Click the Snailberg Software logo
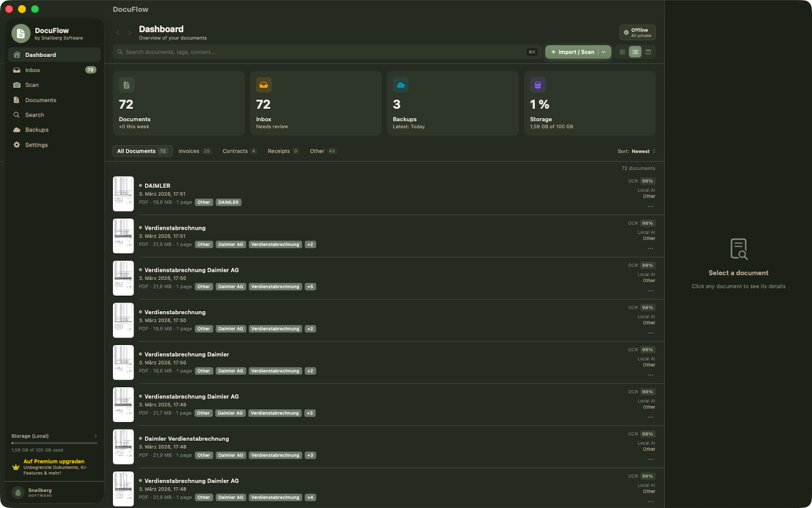This screenshot has width=812, height=508. point(18,493)
